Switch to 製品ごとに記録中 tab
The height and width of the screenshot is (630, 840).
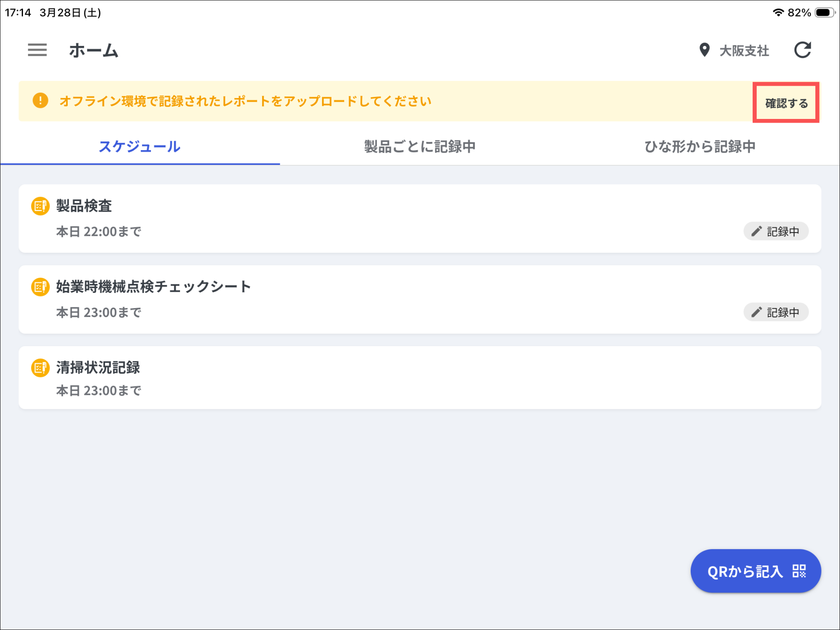[420, 146]
